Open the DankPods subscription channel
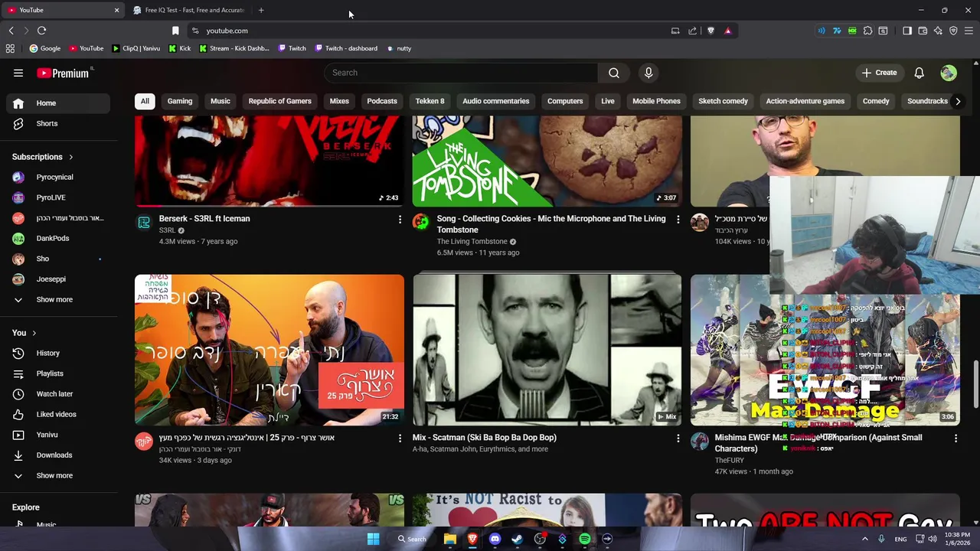Image resolution: width=980 pixels, height=551 pixels. [x=57, y=238]
